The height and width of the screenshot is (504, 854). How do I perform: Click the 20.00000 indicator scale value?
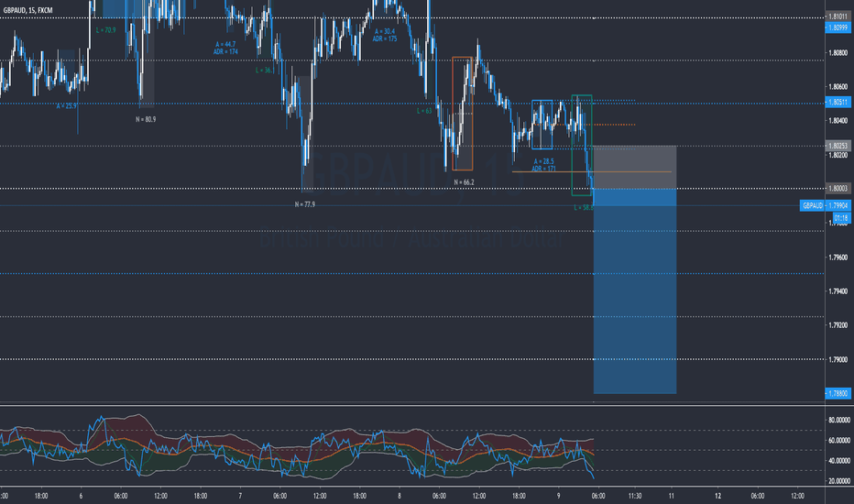838,481
